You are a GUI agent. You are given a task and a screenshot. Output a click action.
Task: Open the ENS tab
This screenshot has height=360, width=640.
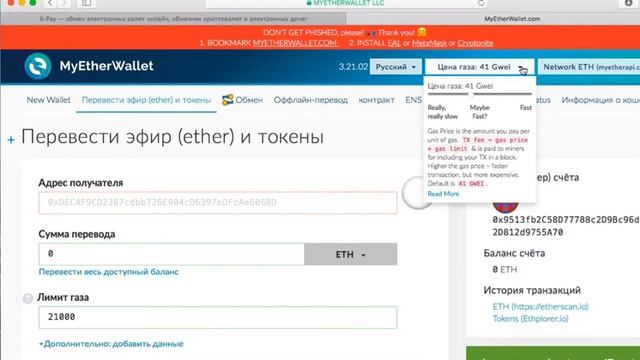coord(413,100)
